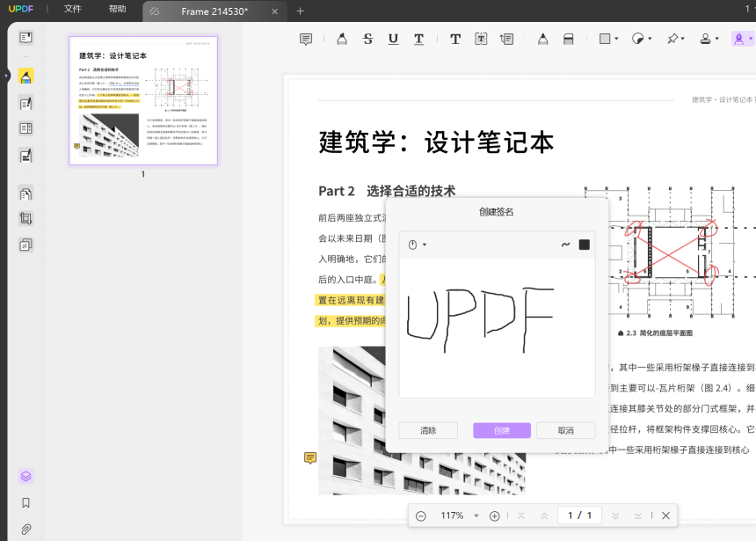Open the 帮助 menu
The width and height of the screenshot is (756, 541).
pyautogui.click(x=117, y=9)
